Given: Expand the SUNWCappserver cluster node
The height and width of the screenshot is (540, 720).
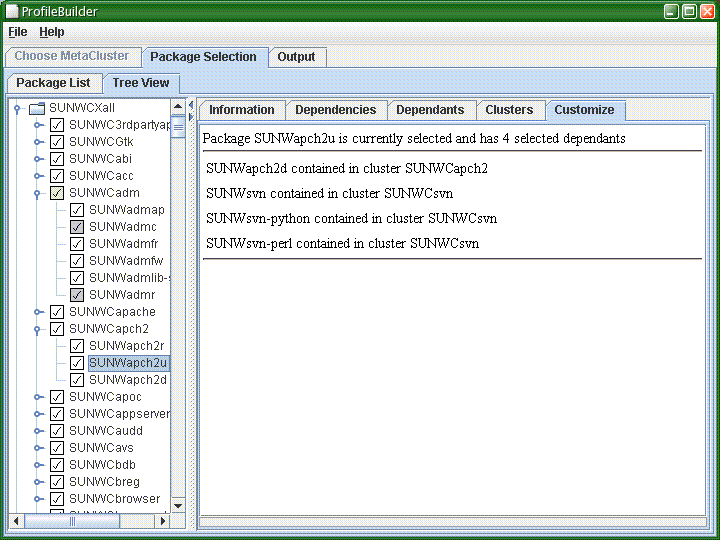Looking at the screenshot, I should coord(39,414).
